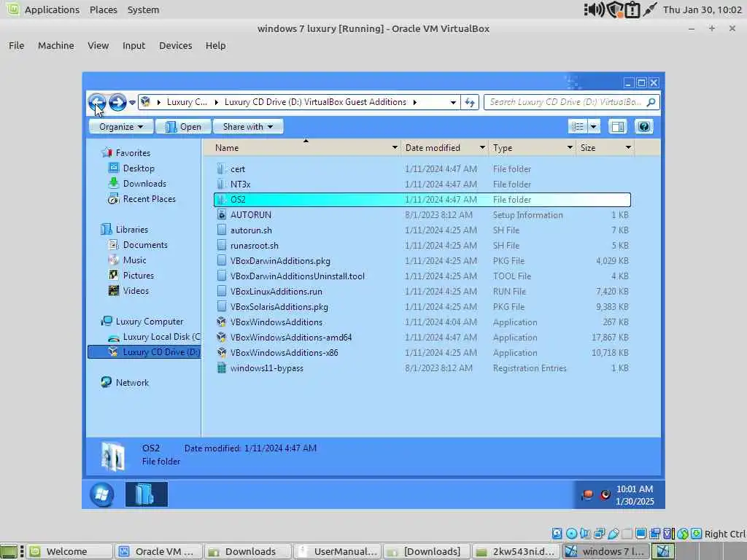Select VBoxWindowsAdditions-amd64 application
Image resolution: width=747 pixels, height=560 pixels.
tap(290, 338)
